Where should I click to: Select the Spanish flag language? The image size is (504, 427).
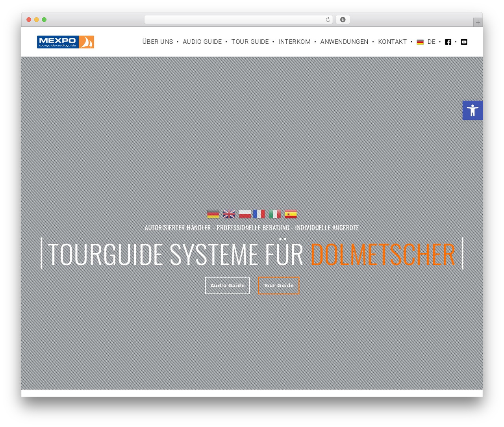[291, 214]
